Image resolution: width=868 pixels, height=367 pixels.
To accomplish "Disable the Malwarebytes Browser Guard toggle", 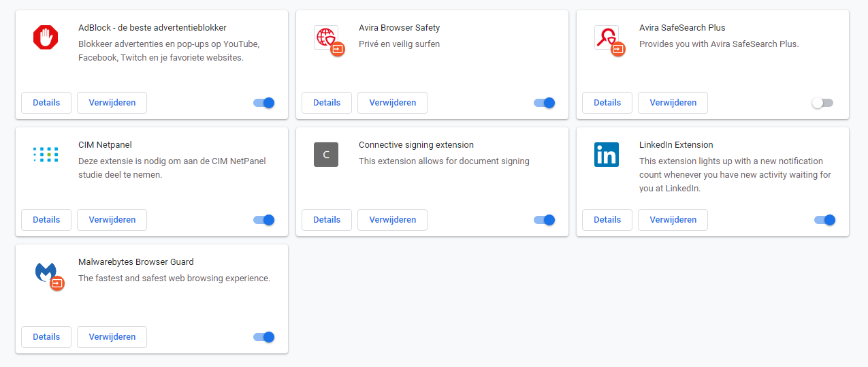I will 264,337.
